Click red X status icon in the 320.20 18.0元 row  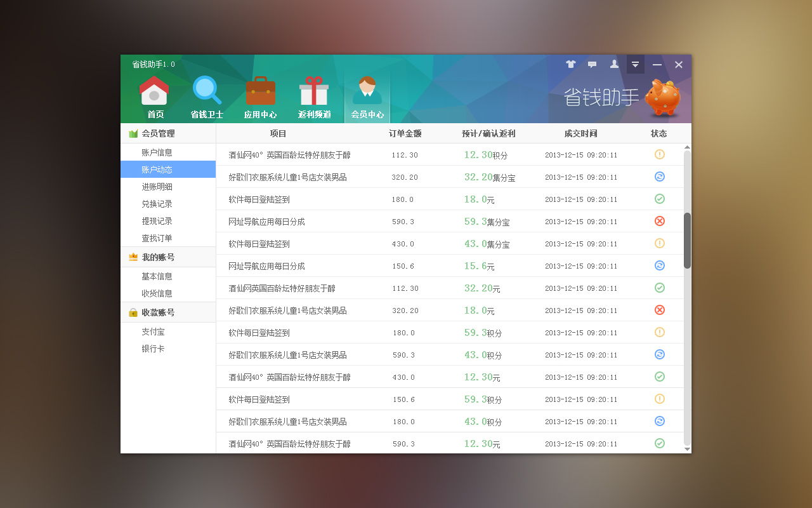(x=660, y=310)
